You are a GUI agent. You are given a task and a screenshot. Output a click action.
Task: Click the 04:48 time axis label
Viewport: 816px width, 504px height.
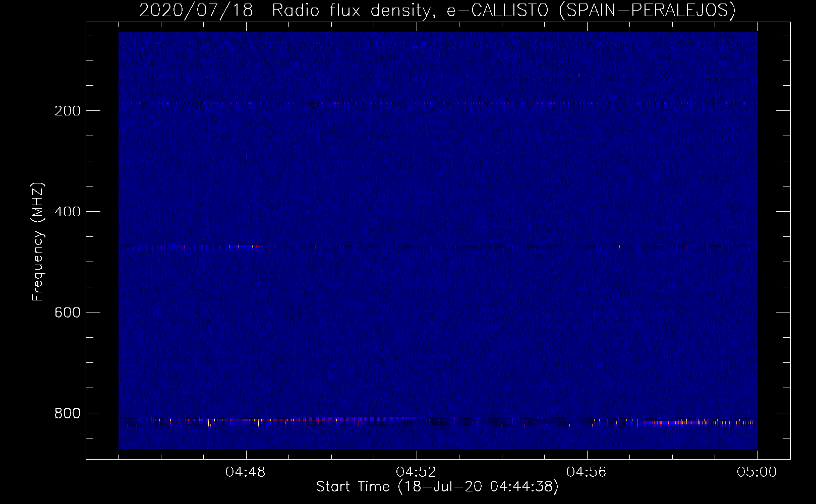(246, 472)
